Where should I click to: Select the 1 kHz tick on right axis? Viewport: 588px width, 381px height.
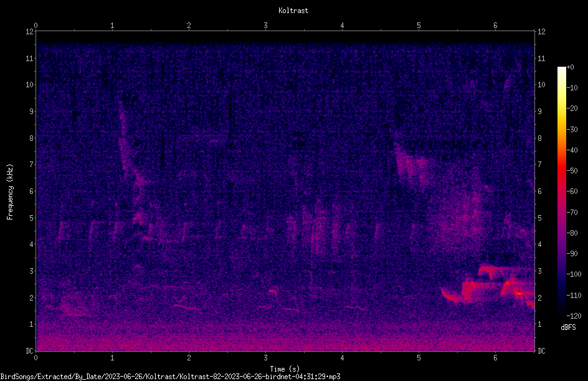(539, 324)
